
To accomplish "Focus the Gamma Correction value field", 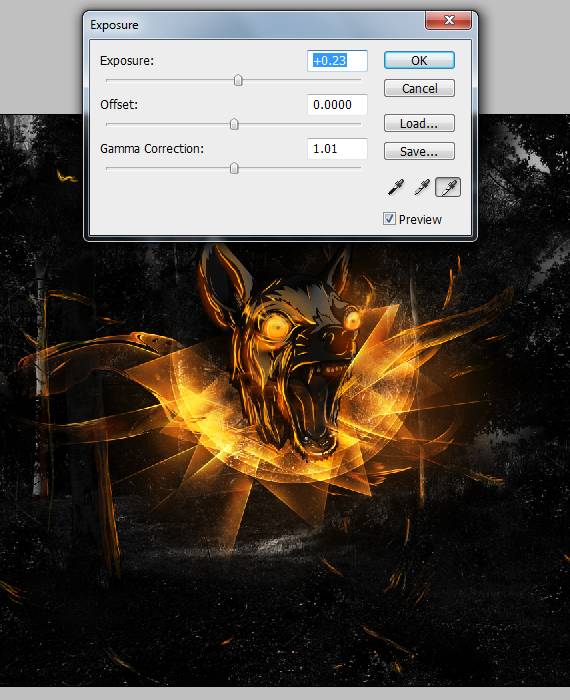I will [337, 149].
